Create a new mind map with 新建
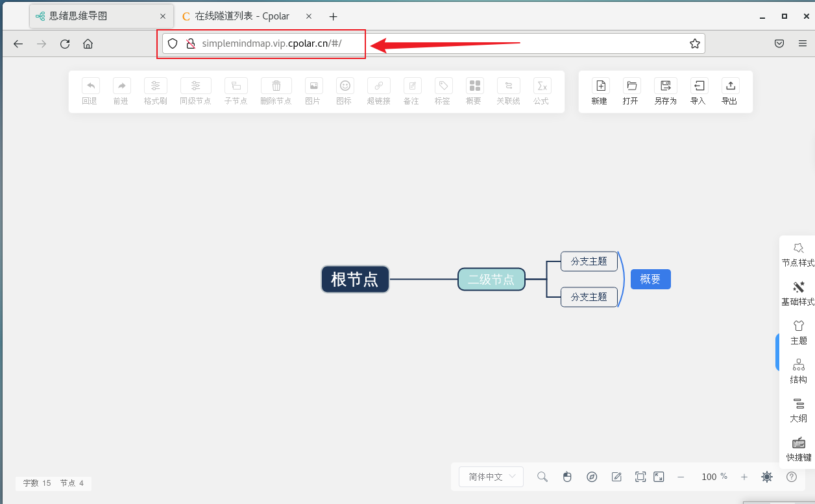815x504 pixels. click(x=600, y=90)
